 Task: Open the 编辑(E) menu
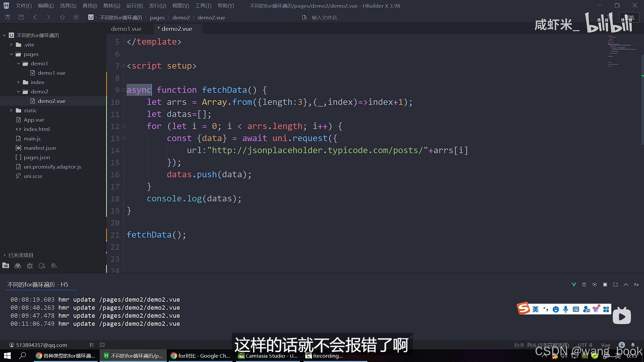pos(46,6)
